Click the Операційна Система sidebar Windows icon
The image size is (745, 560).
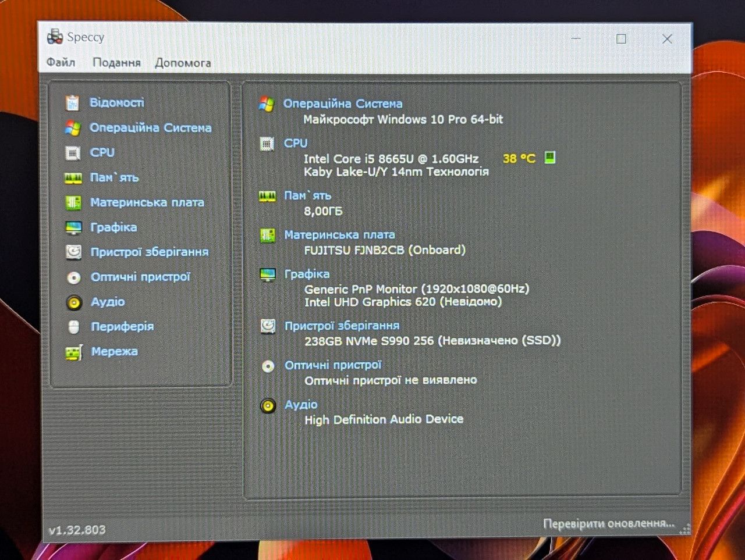point(73,128)
